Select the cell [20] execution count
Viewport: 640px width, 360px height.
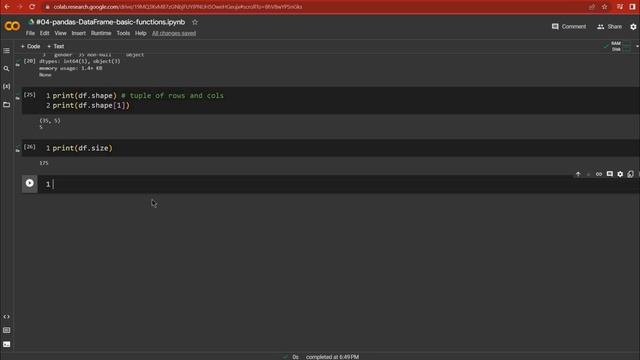tap(29, 61)
